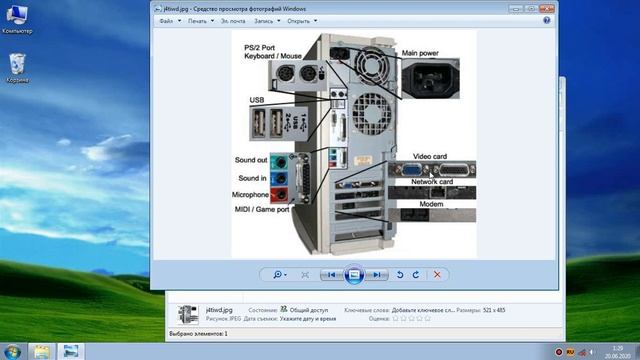Screen dimensions: 640x360
Task: Click Укажите дату и время field
Action: [308, 319]
